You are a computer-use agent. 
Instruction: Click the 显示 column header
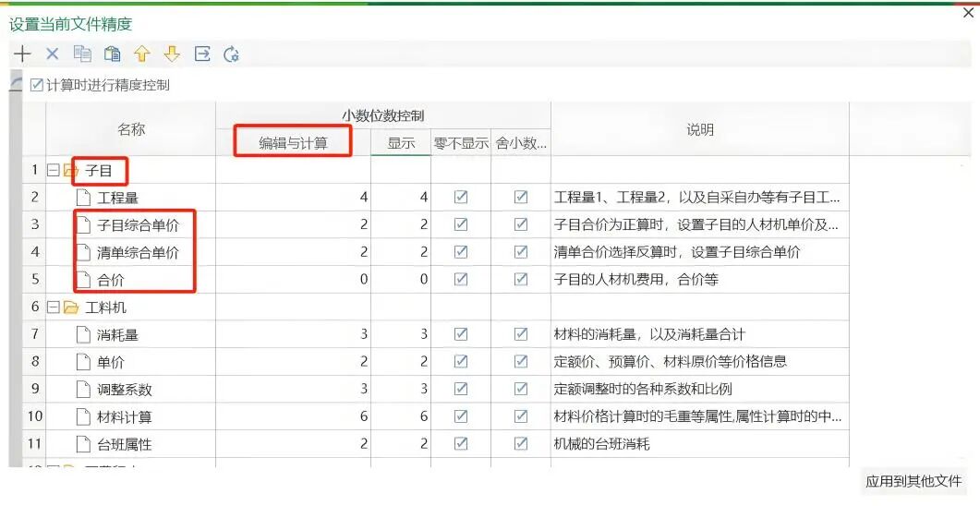[x=401, y=143]
